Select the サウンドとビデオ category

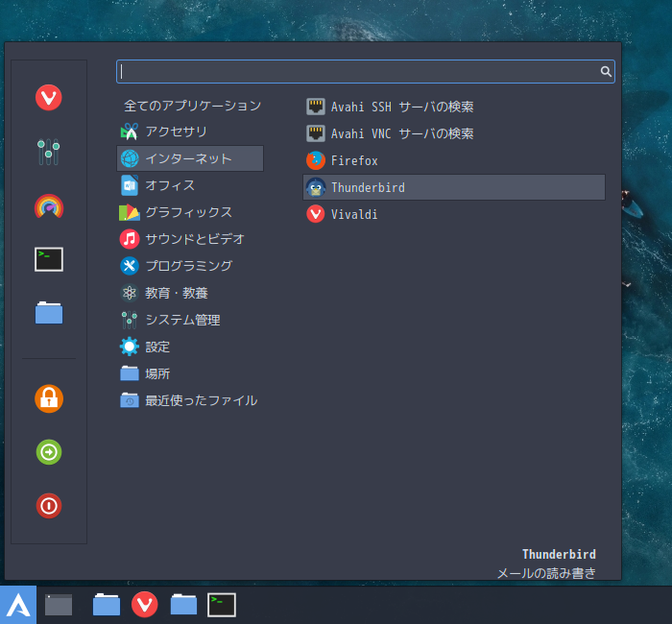(190, 239)
